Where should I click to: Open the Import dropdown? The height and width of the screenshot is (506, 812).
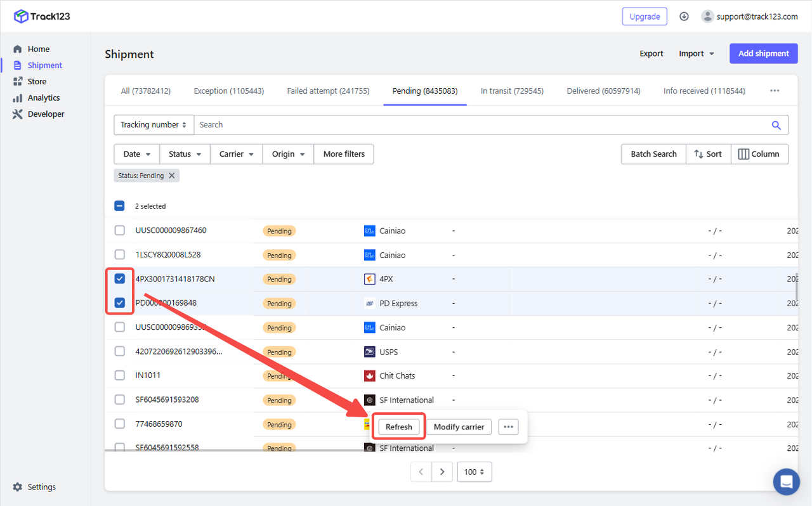point(697,54)
